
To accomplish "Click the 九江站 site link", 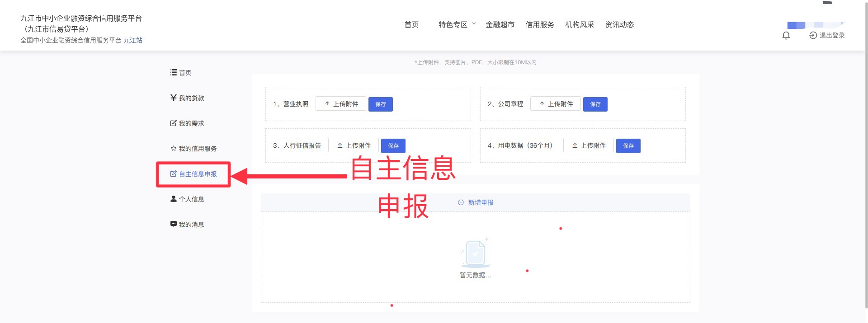I will [133, 40].
